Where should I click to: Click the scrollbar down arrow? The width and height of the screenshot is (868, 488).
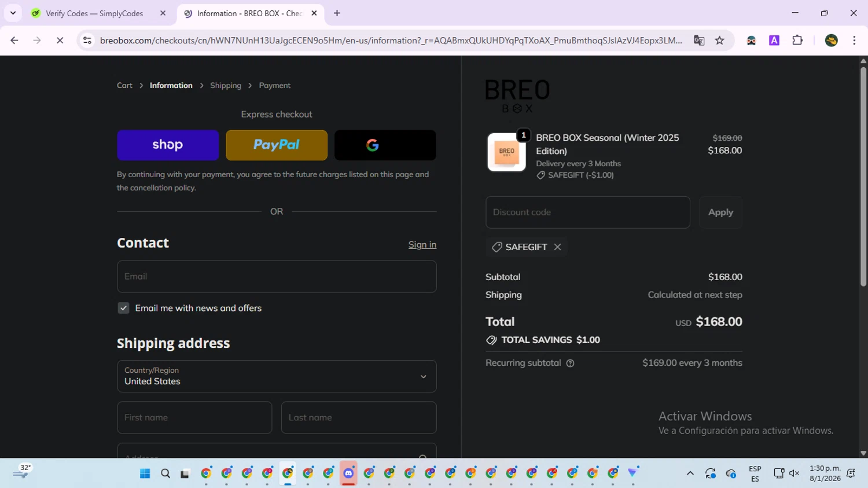point(863,454)
